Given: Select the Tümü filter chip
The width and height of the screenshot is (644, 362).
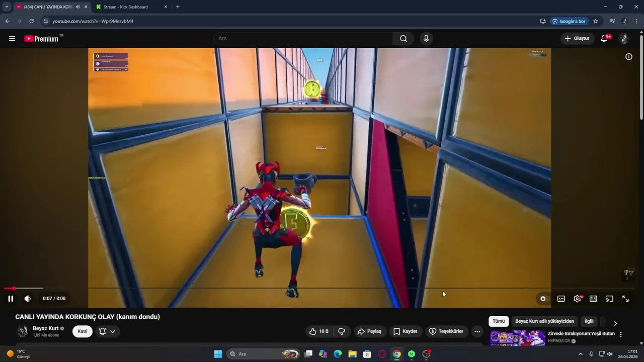Looking at the screenshot, I should pyautogui.click(x=499, y=321).
